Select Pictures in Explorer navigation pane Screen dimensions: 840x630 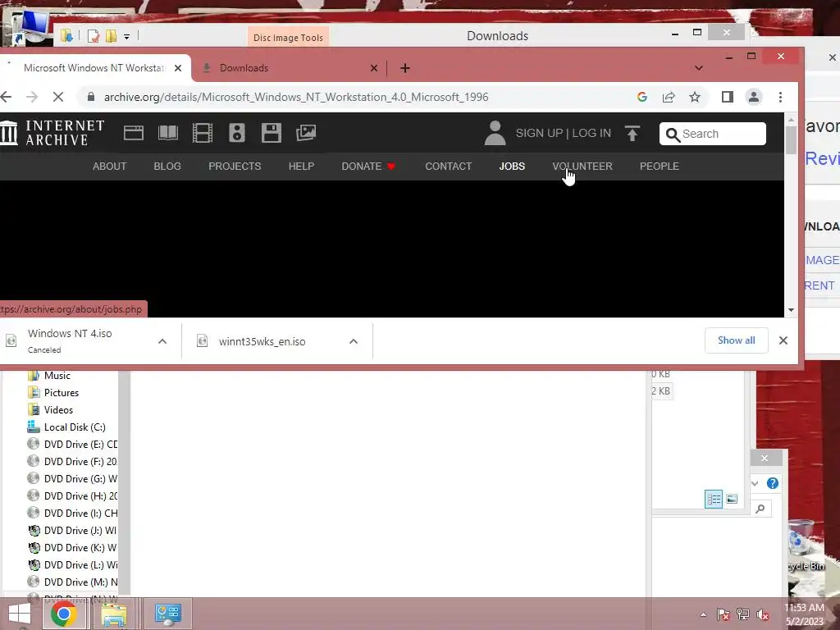click(x=61, y=393)
